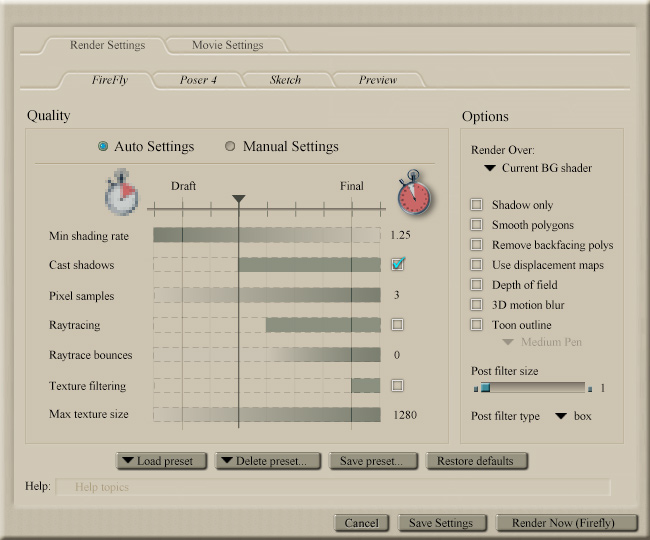Select the Manual Settings radio button
The height and width of the screenshot is (540, 650).
[230, 146]
